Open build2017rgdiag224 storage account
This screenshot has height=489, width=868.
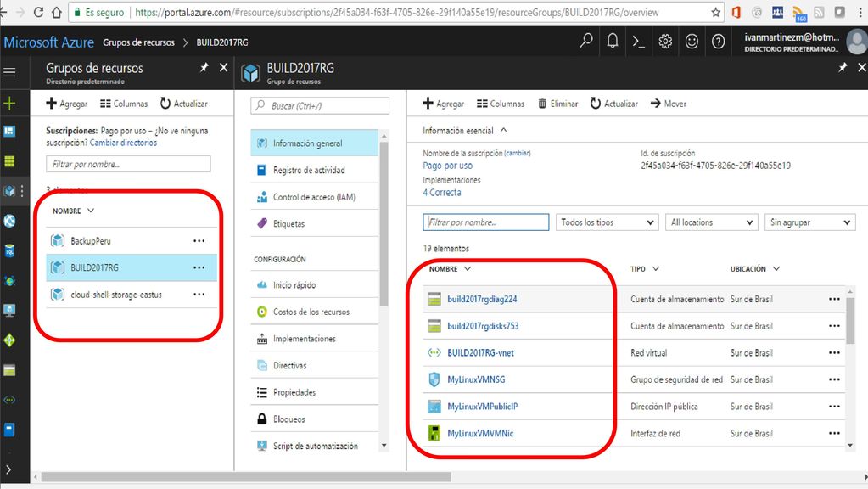482,299
